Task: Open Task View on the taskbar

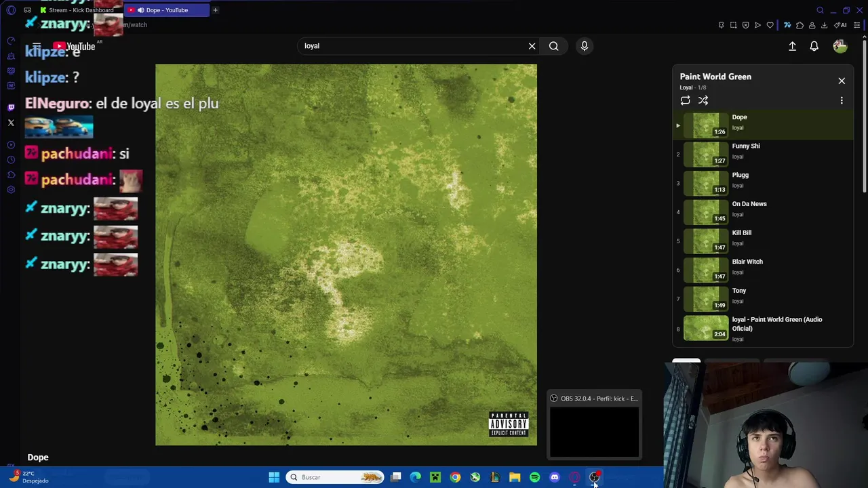Action: tap(396, 477)
